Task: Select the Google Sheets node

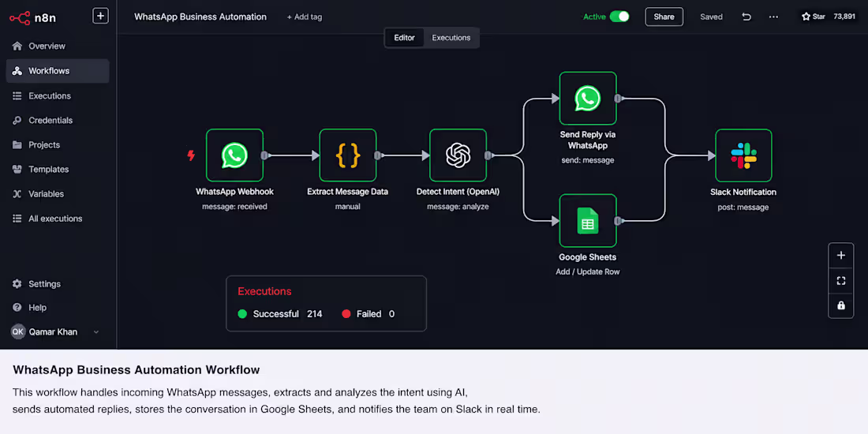Action: (x=588, y=220)
